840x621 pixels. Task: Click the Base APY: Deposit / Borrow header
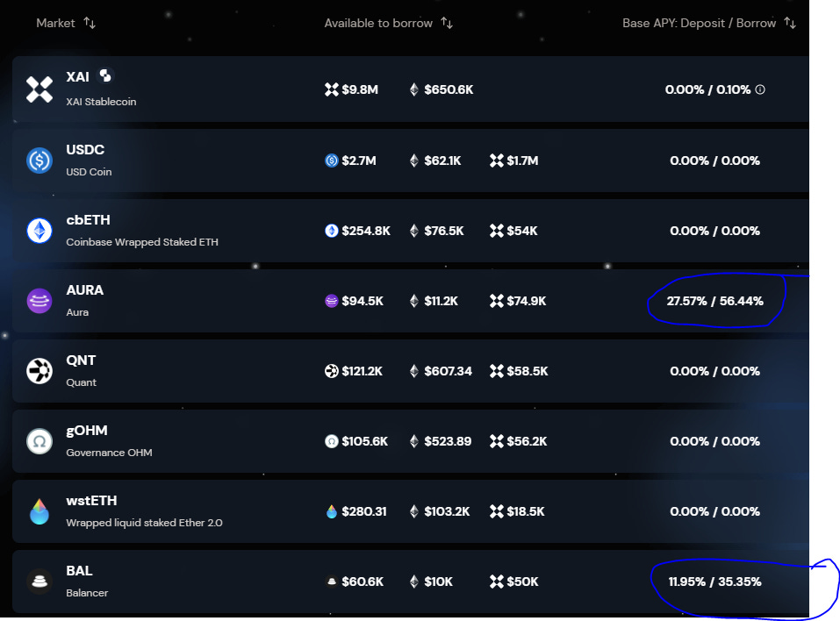tap(699, 23)
